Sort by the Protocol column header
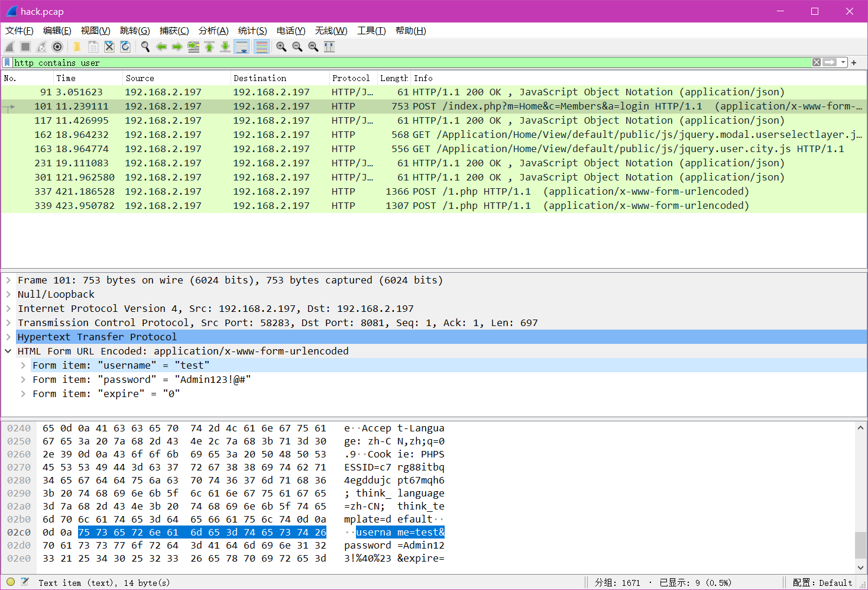Viewport: 868px width, 590px height. click(x=354, y=78)
